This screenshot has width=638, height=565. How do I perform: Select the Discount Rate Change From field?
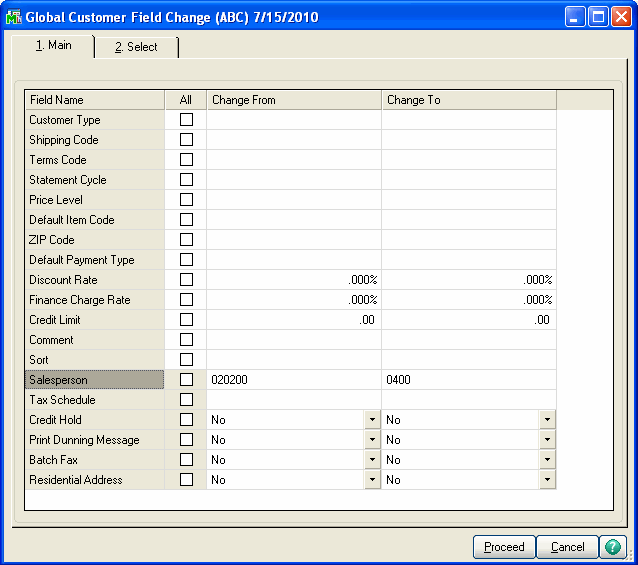coord(293,280)
